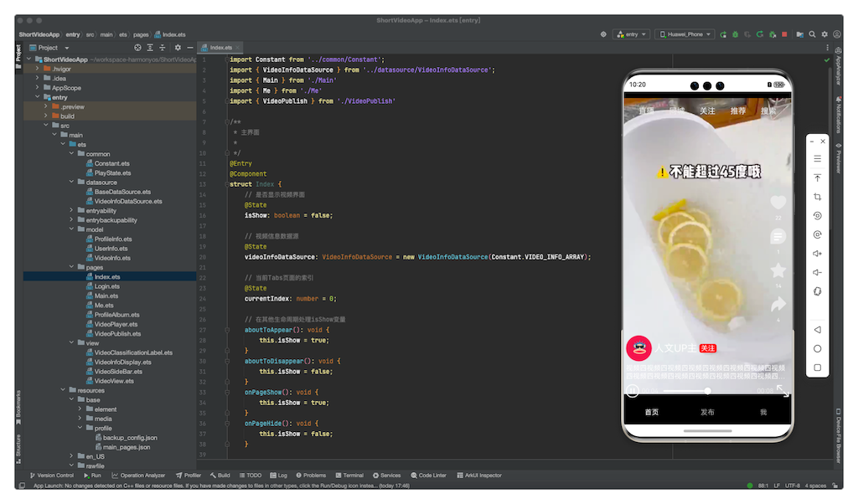This screenshot has height=504, width=858.
Task: Click Collapse All icon in Project panel
Action: pyautogui.click(x=162, y=48)
